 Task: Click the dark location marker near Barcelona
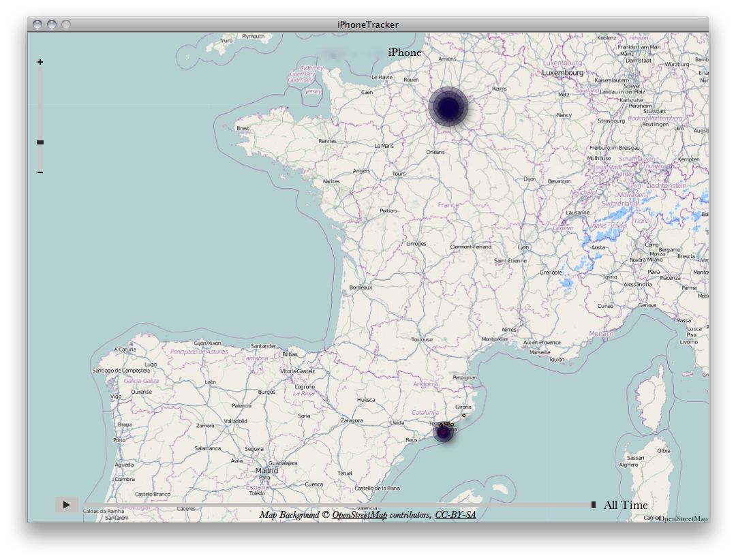(x=443, y=432)
